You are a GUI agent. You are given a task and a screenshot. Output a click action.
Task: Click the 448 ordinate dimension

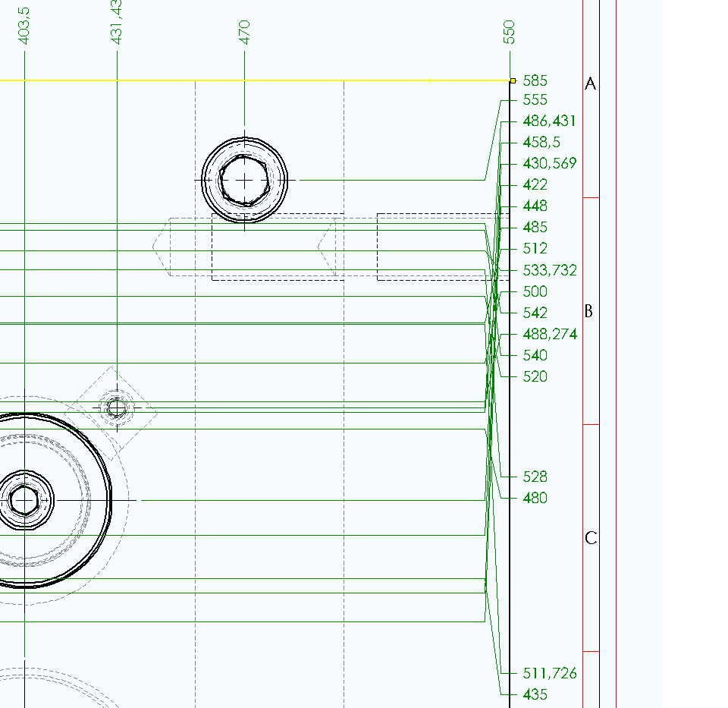[535, 206]
